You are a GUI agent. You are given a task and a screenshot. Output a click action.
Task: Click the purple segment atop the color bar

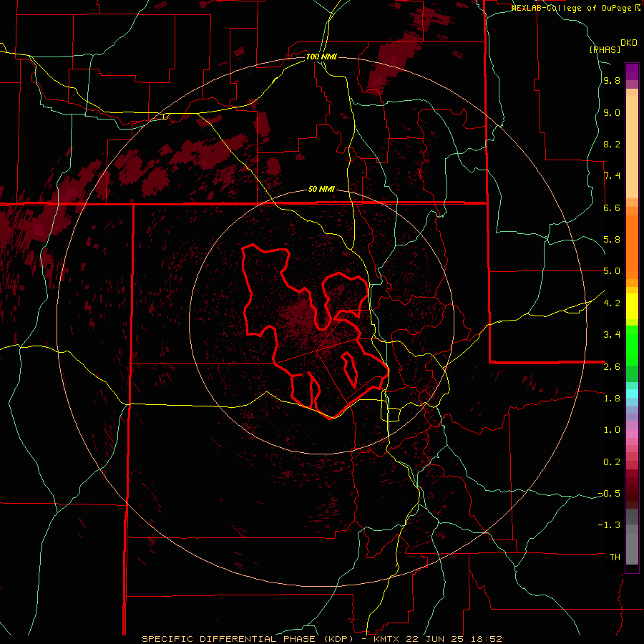tap(632, 72)
